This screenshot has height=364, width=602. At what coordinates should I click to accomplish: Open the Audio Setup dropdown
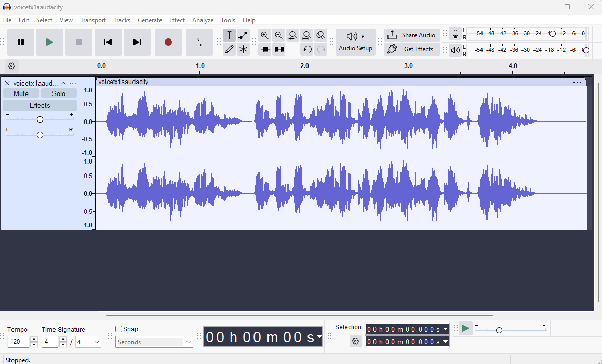click(x=355, y=42)
